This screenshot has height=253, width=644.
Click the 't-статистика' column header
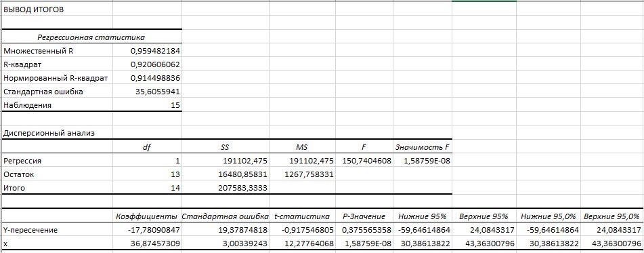302,216
